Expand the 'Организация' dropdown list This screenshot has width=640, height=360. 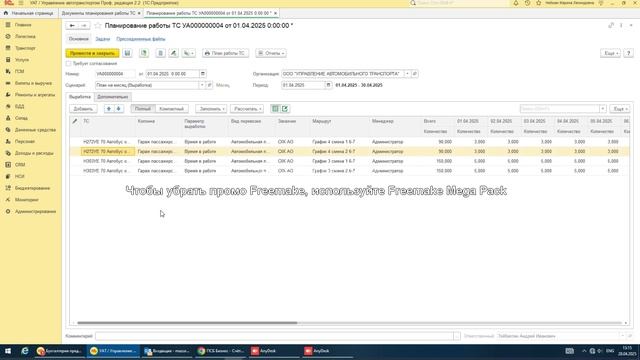point(407,74)
